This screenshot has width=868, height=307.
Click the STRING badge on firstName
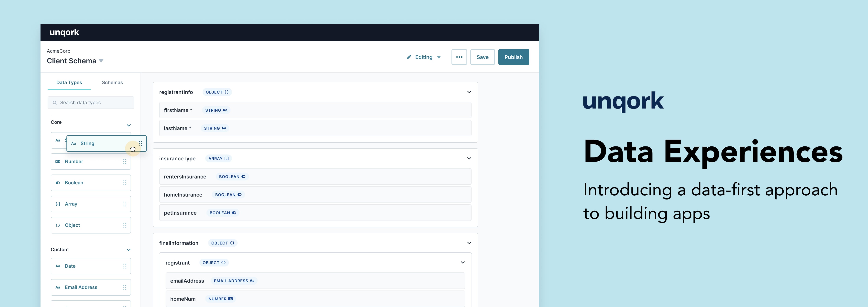tap(216, 110)
